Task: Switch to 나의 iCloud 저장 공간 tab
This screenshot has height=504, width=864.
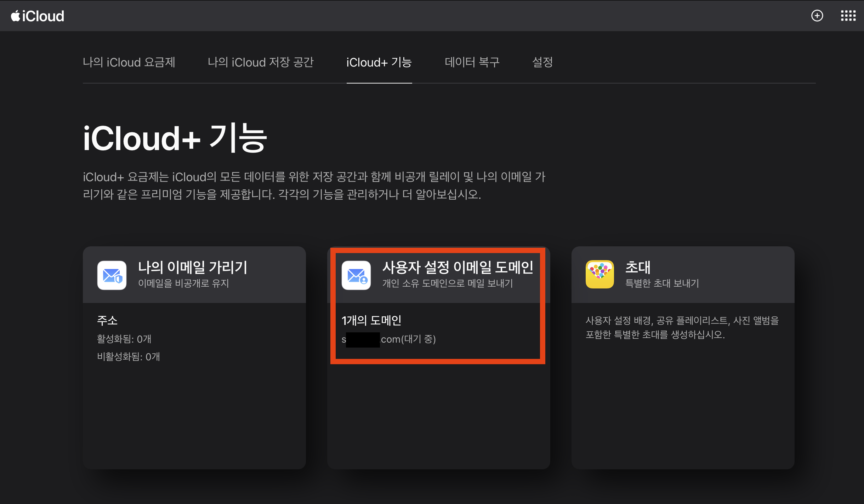Action: click(x=261, y=62)
